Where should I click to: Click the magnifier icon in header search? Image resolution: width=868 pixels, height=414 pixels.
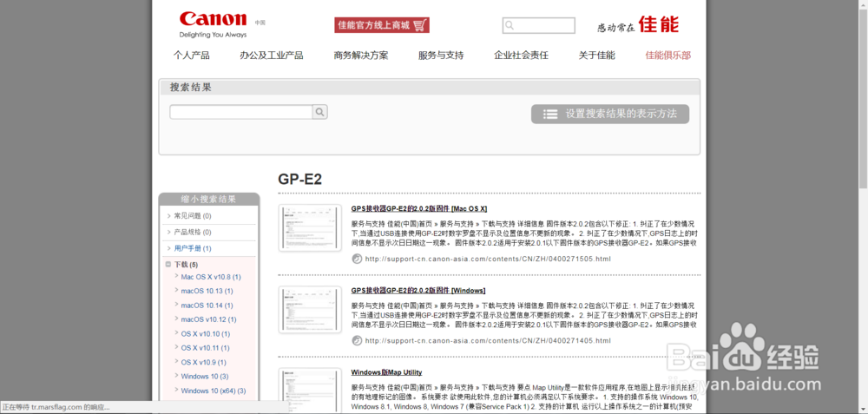510,25
